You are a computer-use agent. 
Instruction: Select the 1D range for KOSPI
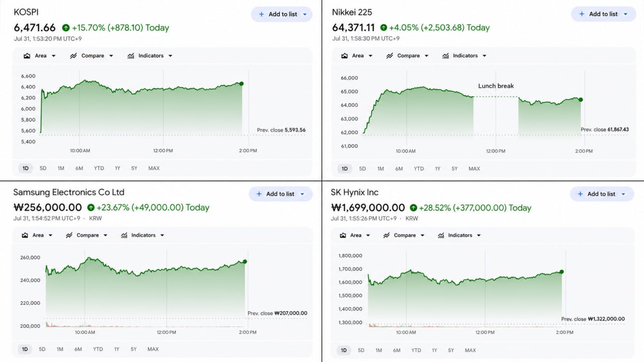click(x=26, y=168)
